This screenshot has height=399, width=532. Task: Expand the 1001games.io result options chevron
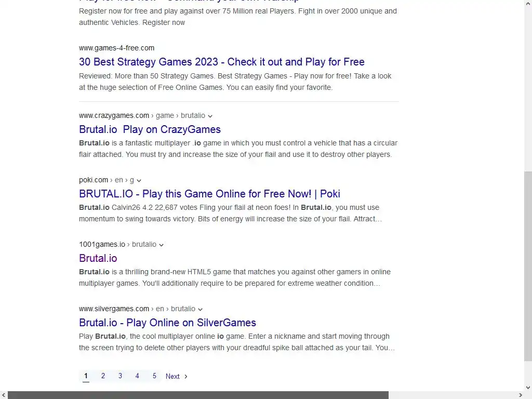(x=161, y=245)
